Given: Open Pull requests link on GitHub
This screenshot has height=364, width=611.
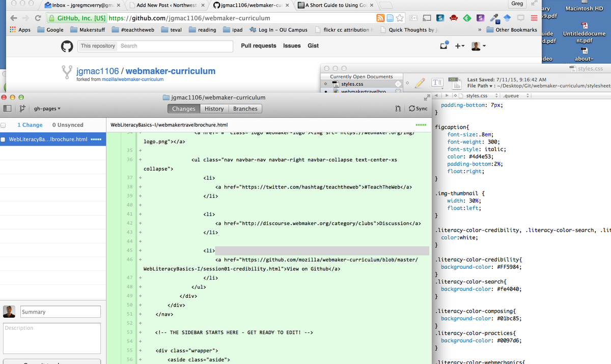Looking at the screenshot, I should click(259, 46).
